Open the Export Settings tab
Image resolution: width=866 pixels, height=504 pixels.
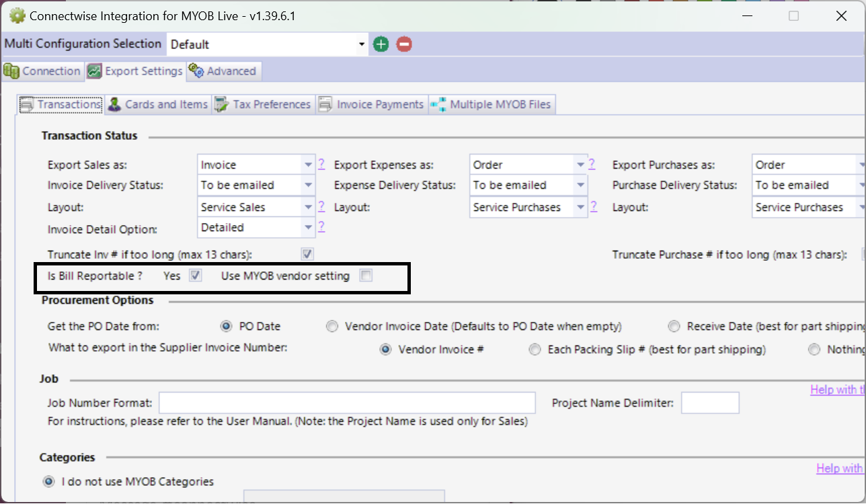tap(135, 71)
